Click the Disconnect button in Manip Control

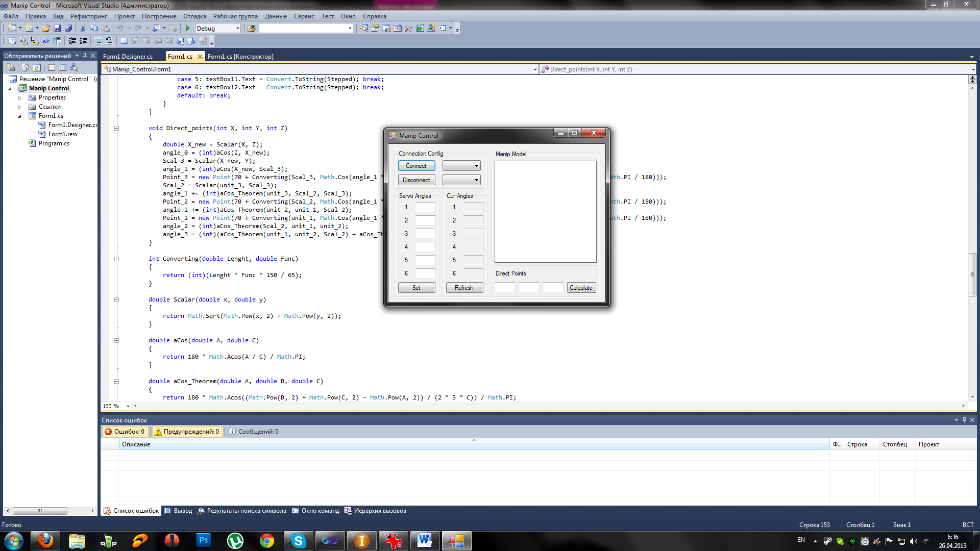point(416,180)
